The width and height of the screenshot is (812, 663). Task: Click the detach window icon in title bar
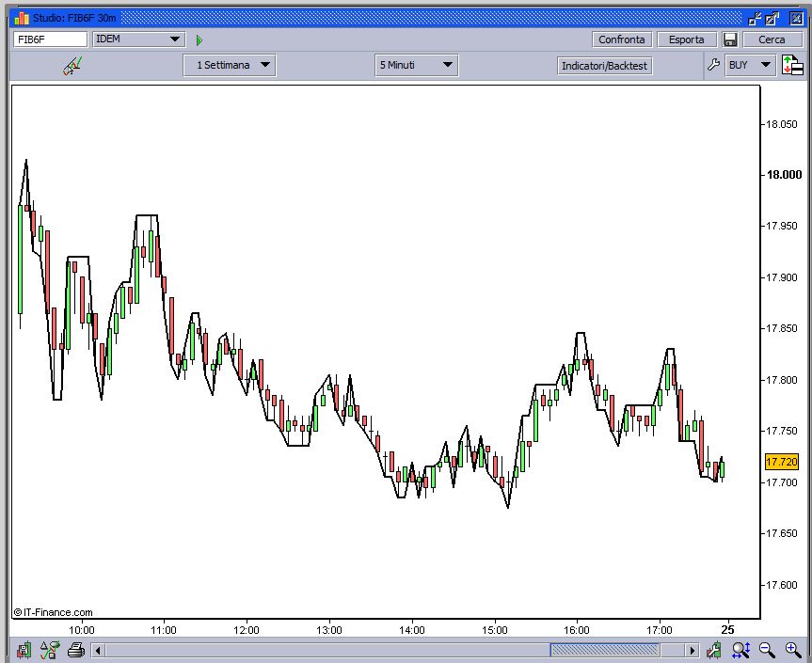click(x=755, y=18)
